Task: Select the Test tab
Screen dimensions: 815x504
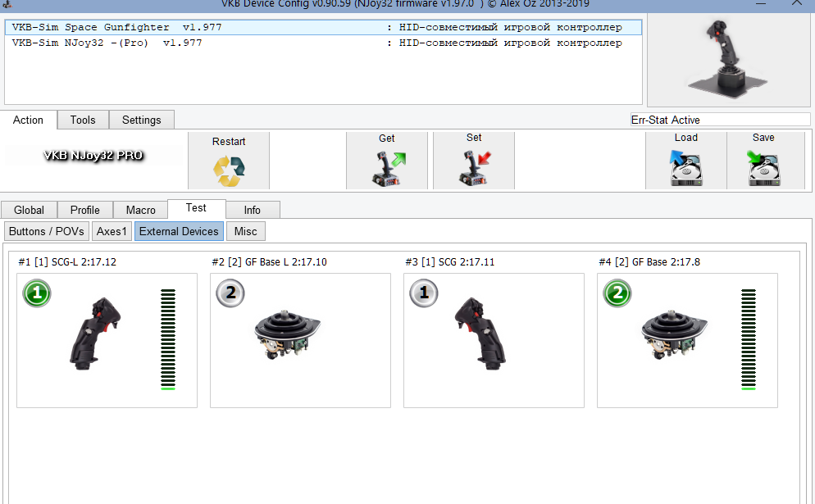Action: (197, 208)
